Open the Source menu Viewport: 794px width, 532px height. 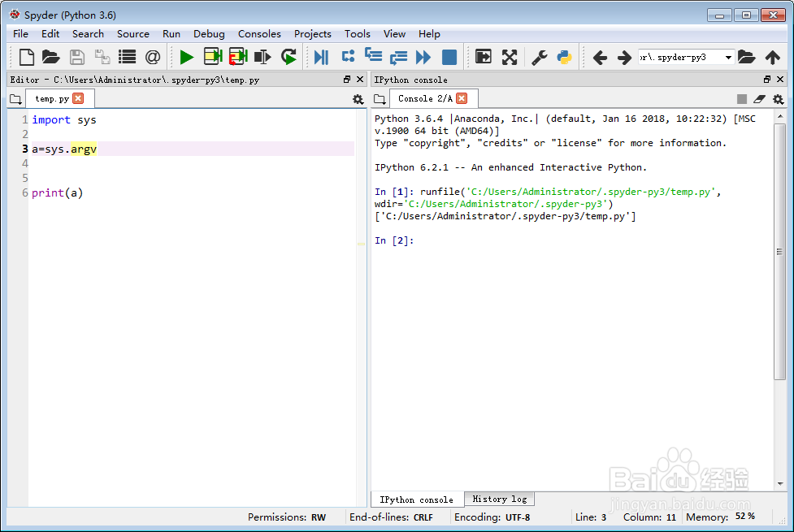[133, 34]
